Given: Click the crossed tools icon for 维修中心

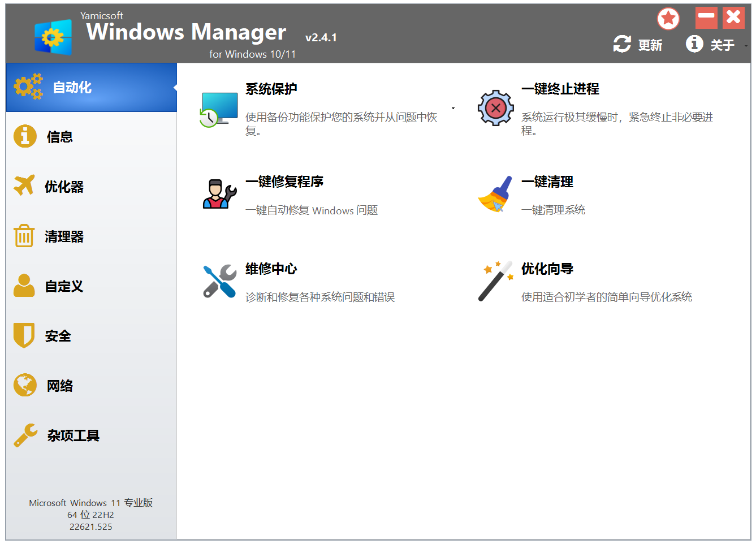Looking at the screenshot, I should coord(219,280).
